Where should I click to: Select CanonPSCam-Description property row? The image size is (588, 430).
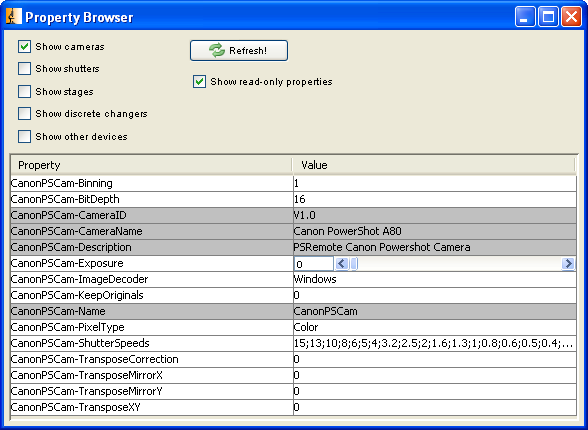click(x=152, y=247)
